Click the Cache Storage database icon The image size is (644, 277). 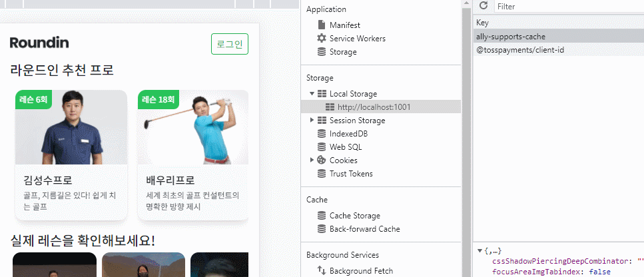coord(322,216)
